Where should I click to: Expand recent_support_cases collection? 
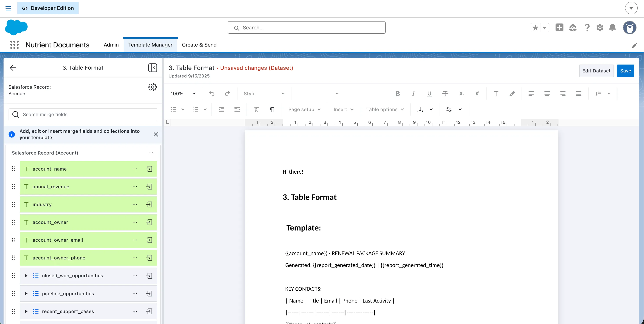26,311
